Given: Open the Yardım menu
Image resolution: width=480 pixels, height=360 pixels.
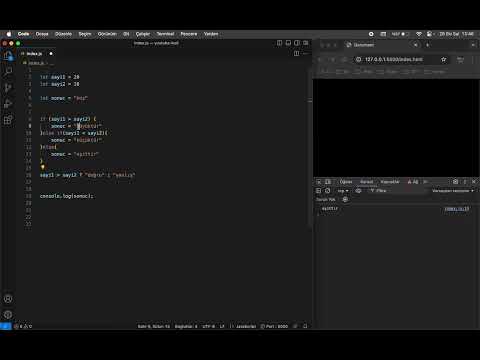Looking at the screenshot, I should coord(211,34).
